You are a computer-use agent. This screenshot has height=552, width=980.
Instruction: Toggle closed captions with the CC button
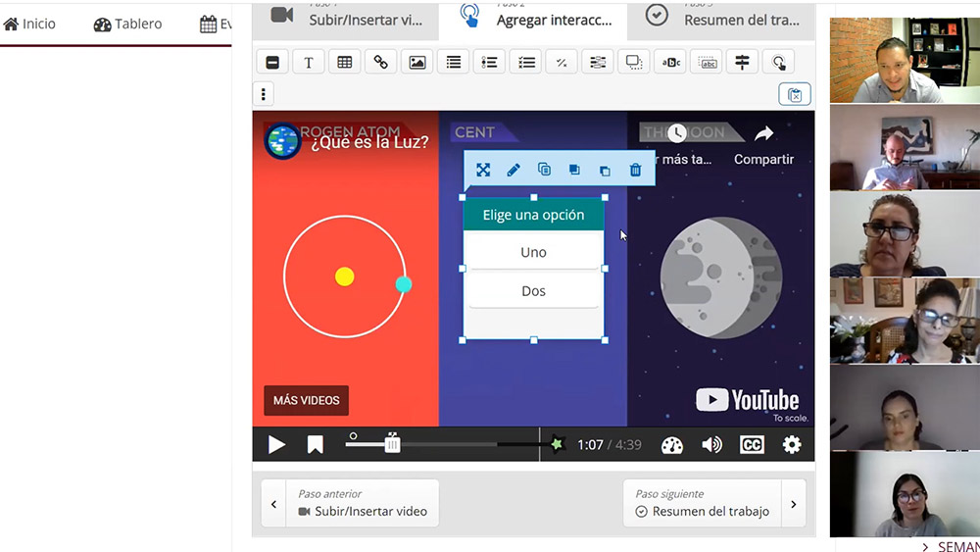click(752, 445)
